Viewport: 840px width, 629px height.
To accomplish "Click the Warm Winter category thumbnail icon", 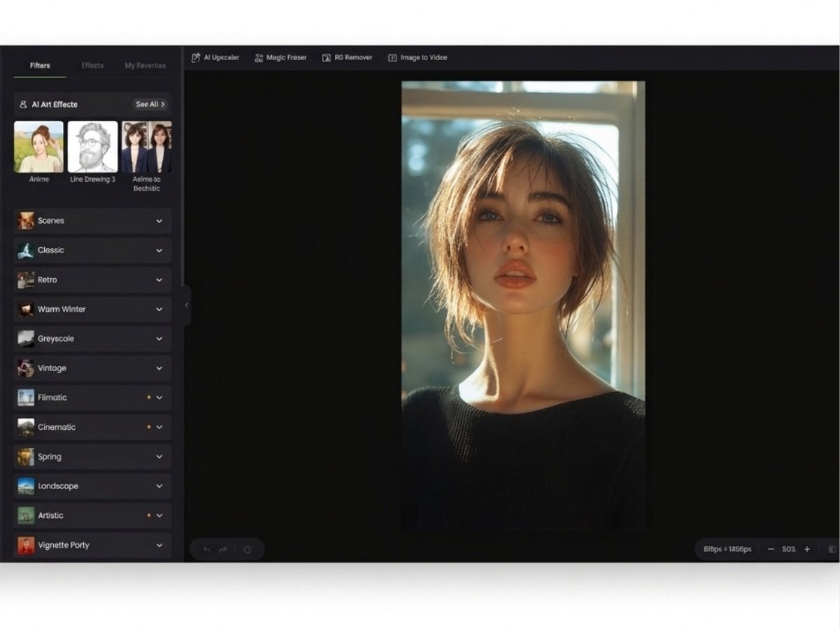I will coord(26,309).
